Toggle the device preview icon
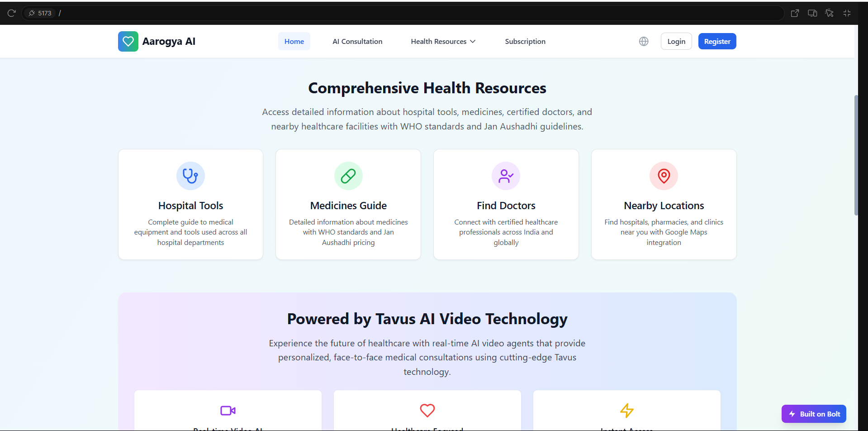 click(812, 13)
